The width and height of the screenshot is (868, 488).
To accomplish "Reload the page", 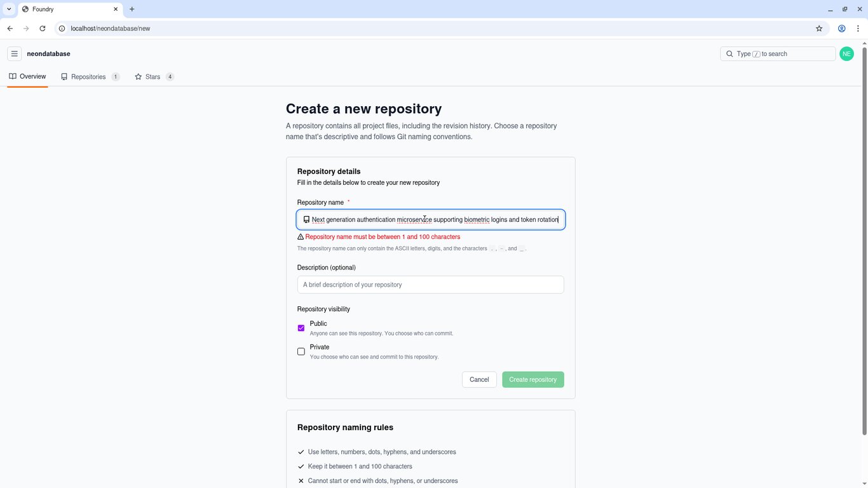I will pos(43,29).
